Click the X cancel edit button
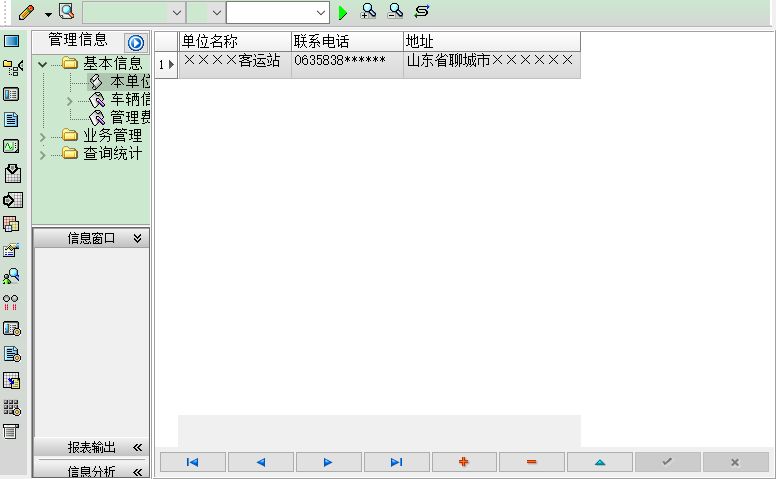776x479 pixels. click(735, 462)
